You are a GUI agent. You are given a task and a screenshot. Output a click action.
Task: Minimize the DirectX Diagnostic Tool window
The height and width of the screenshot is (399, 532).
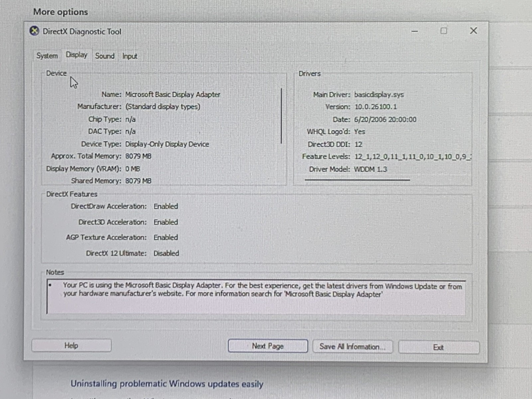(x=415, y=31)
